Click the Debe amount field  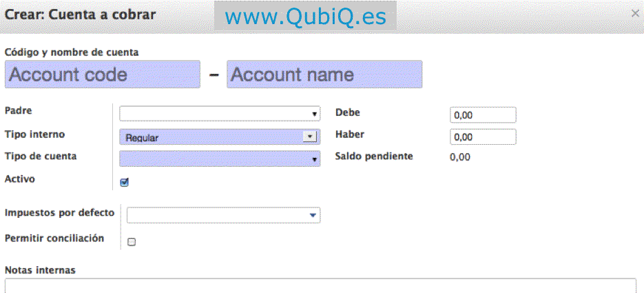482,115
